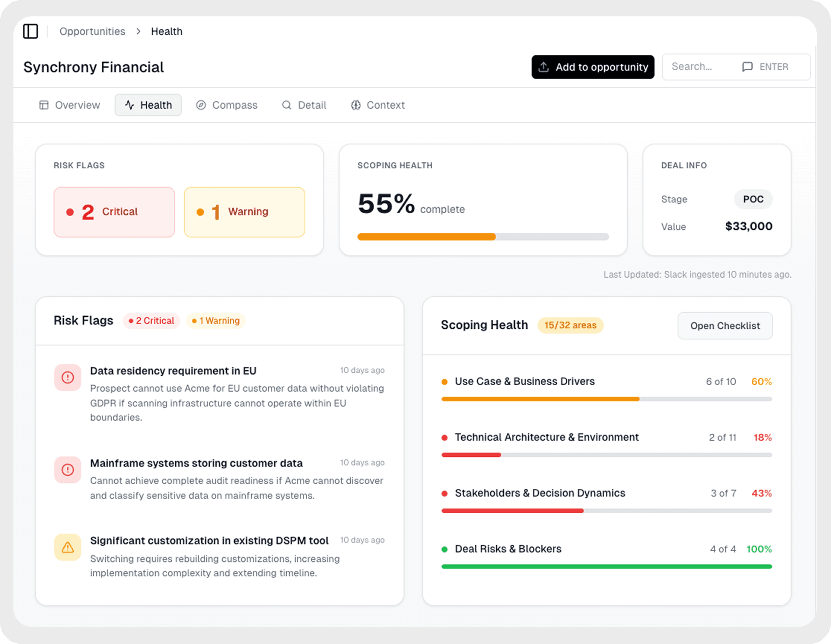Click the yellow warning triangle icon
The width and height of the screenshot is (831, 644).
(68, 547)
